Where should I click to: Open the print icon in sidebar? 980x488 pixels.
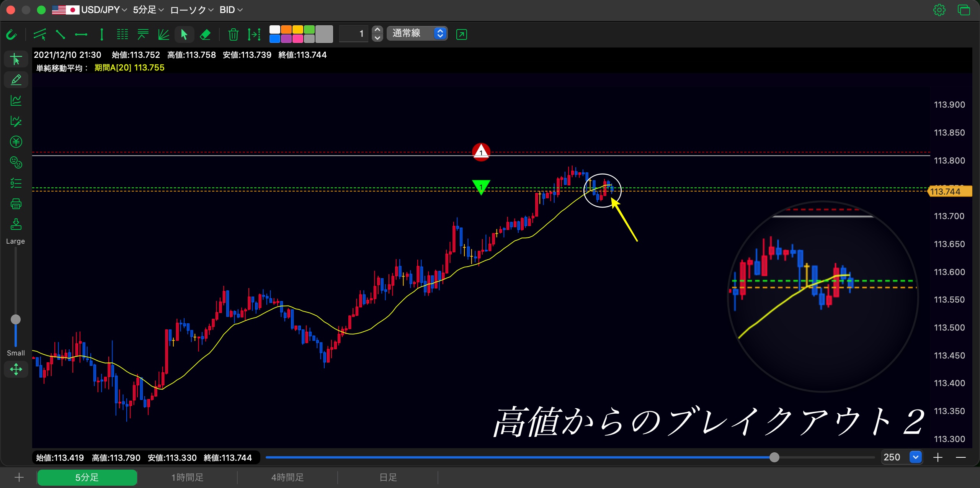coord(16,204)
